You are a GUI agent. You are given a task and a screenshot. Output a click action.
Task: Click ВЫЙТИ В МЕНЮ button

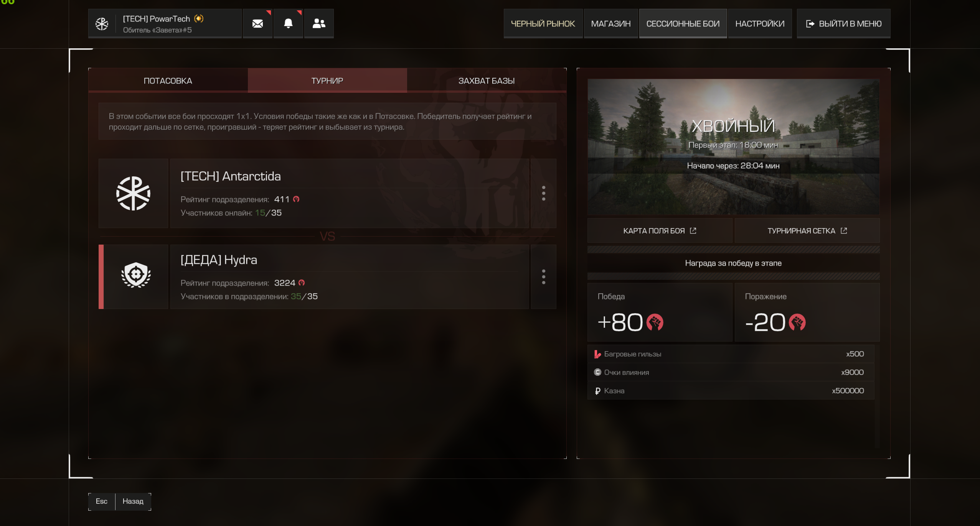[x=843, y=23]
